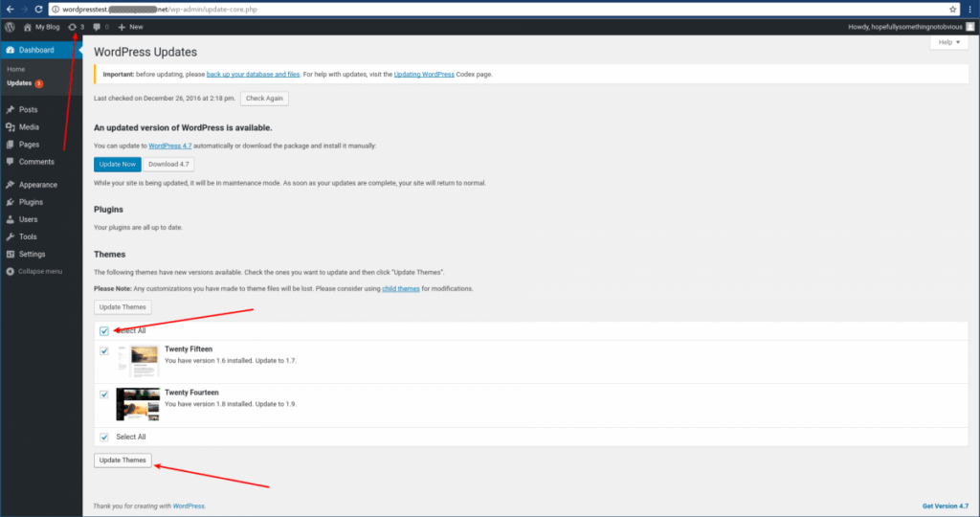980x517 pixels.
Task: Click the Get Version 4.7 link
Action: pyautogui.click(x=946, y=506)
